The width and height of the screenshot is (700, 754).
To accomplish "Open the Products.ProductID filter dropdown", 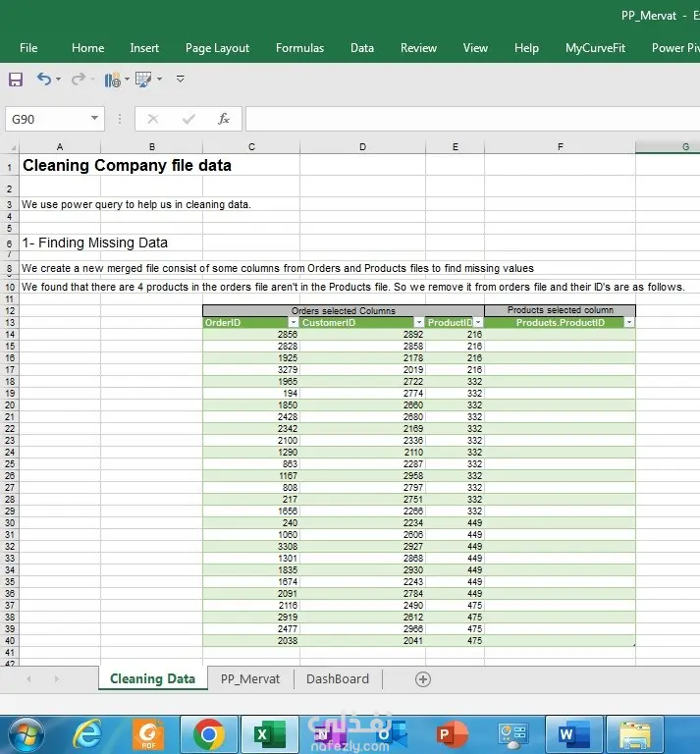I will coord(628,322).
